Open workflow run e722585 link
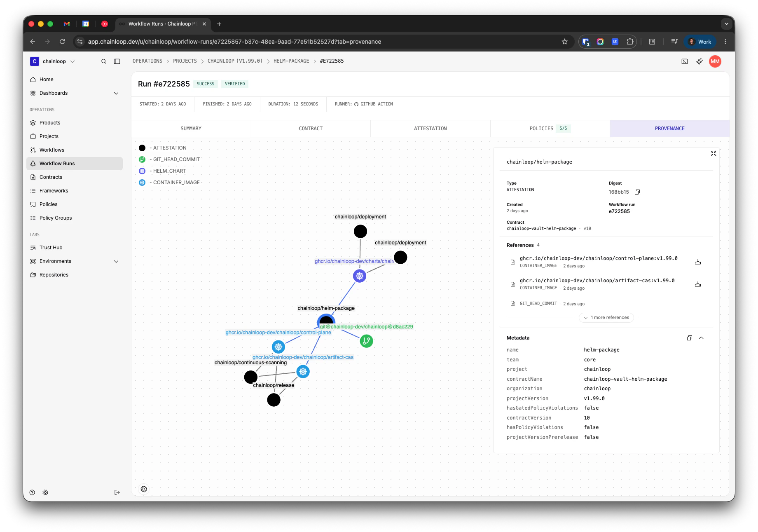 click(619, 211)
